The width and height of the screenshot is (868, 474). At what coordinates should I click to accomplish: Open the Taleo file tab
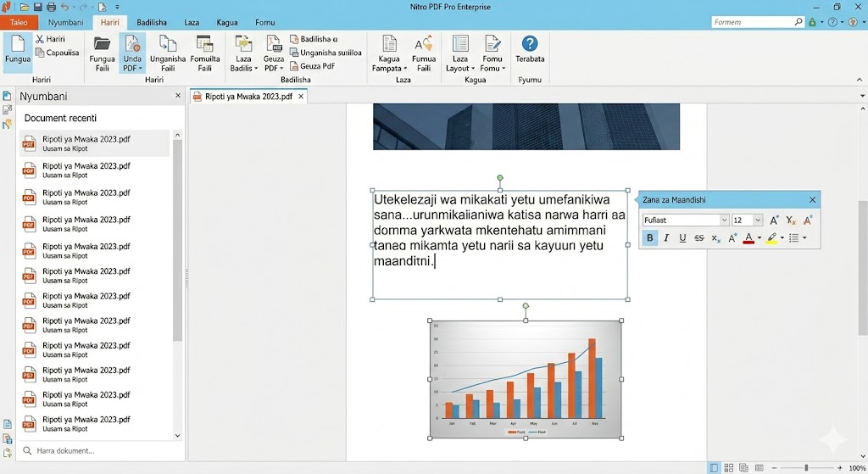tap(19, 22)
